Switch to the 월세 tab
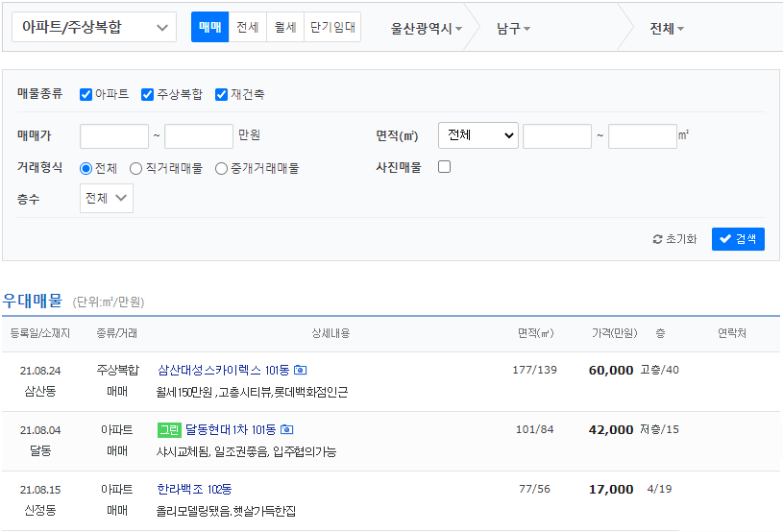The image size is (783, 532). coord(285,27)
